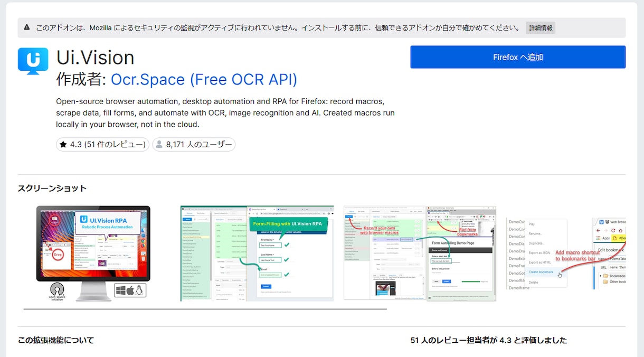The image size is (644, 357).
Task: Open the Add macro shortcut to bookmarks screenshot
Action: point(566,253)
